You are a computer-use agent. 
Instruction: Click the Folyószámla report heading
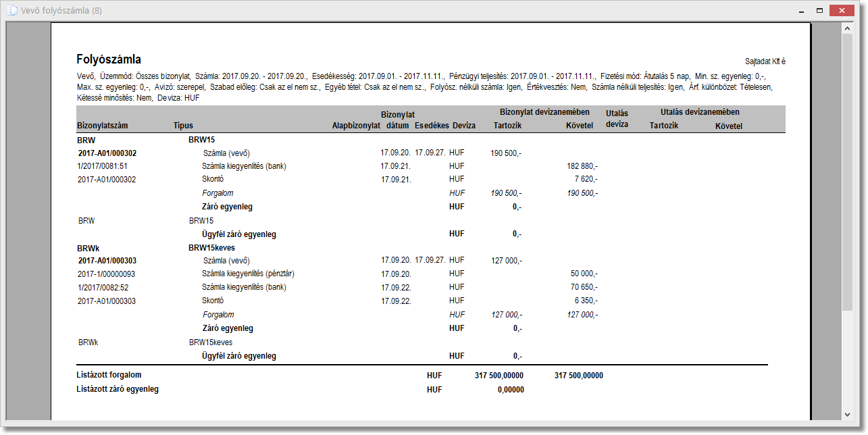(x=109, y=59)
